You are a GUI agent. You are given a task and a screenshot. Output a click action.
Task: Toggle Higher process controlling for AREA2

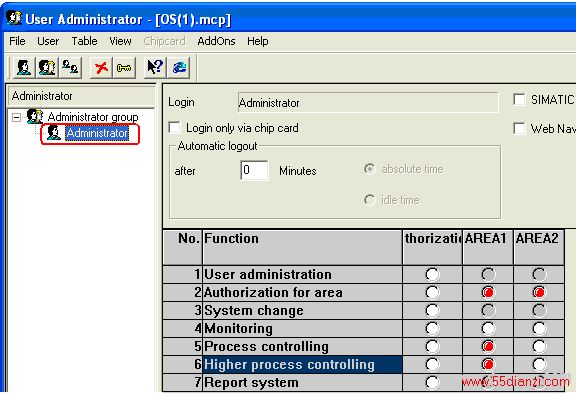pyautogui.click(x=539, y=364)
